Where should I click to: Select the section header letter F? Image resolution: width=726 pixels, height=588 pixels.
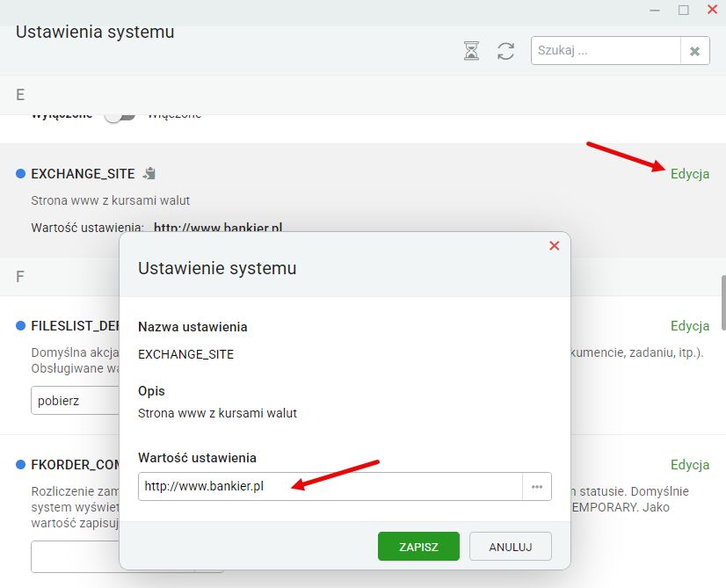click(20, 277)
